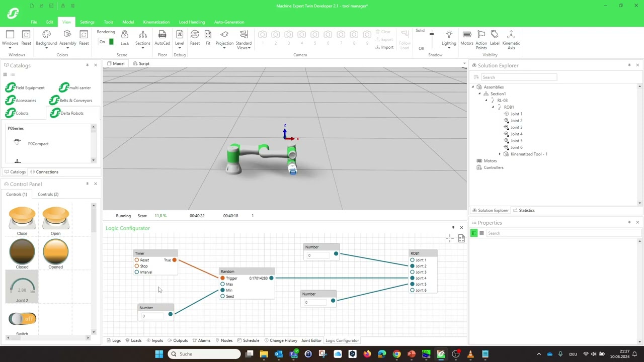Open the Kinematization ribbon tab
The height and width of the screenshot is (362, 644).
[156, 22]
